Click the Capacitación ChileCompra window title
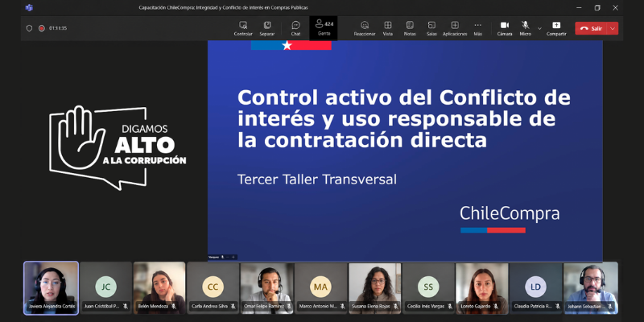Image resolution: width=644 pixels, height=322 pixels. (224, 7)
